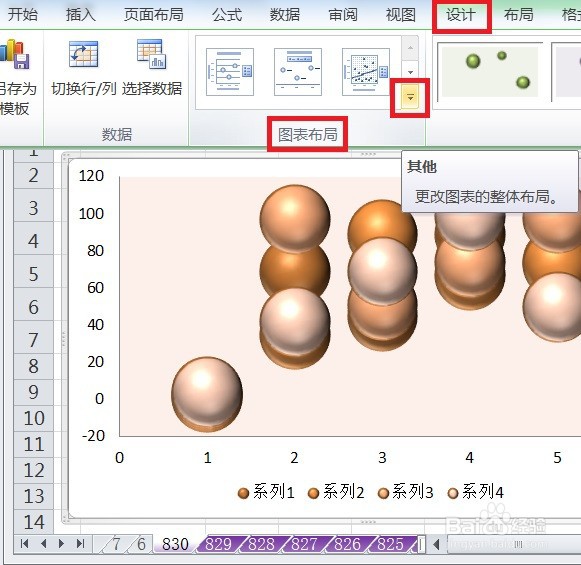Click horizontal axis label 4

point(469,458)
